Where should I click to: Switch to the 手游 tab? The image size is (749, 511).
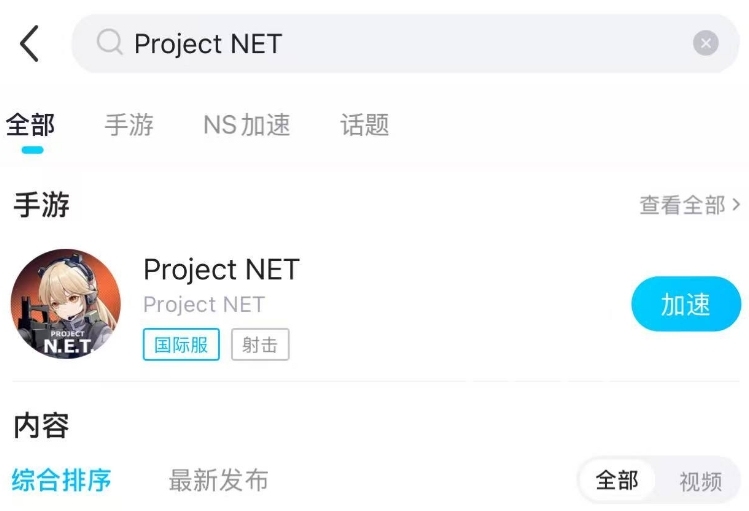(x=129, y=125)
